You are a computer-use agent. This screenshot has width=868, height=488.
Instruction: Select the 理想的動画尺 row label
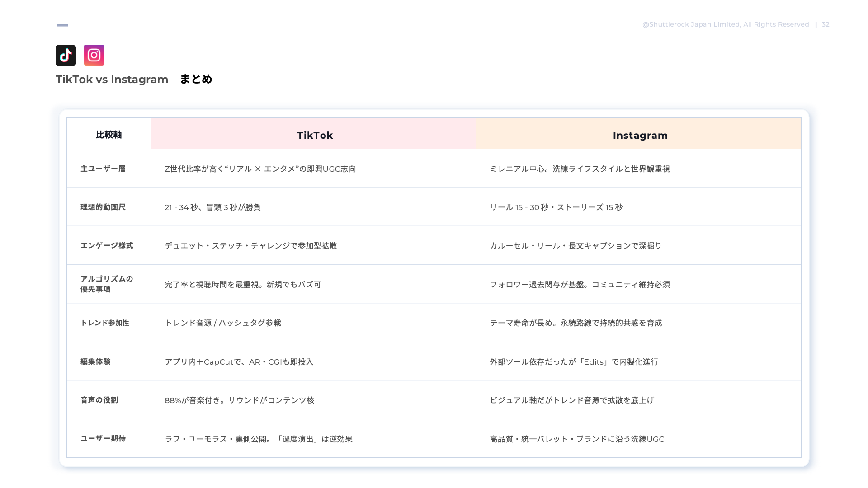click(103, 207)
